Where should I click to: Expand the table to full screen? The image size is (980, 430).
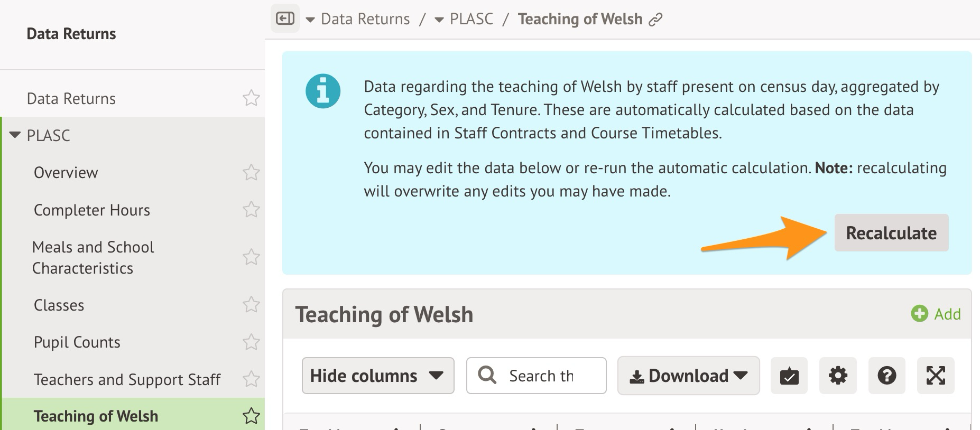[x=936, y=376]
